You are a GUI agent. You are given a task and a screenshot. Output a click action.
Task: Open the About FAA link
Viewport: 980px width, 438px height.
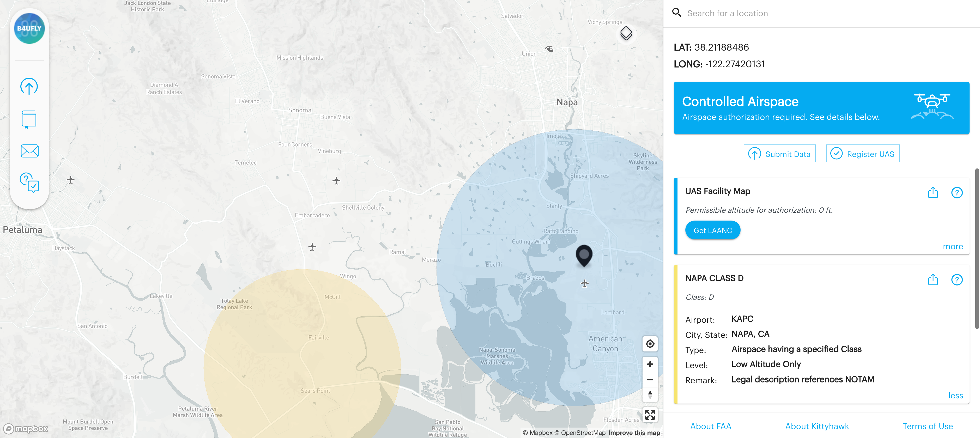pyautogui.click(x=711, y=426)
